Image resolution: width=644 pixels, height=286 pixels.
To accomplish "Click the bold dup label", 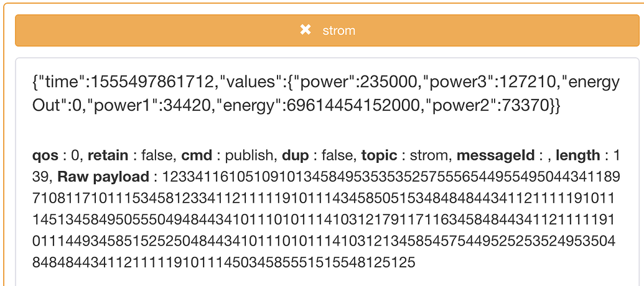I will [294, 155].
